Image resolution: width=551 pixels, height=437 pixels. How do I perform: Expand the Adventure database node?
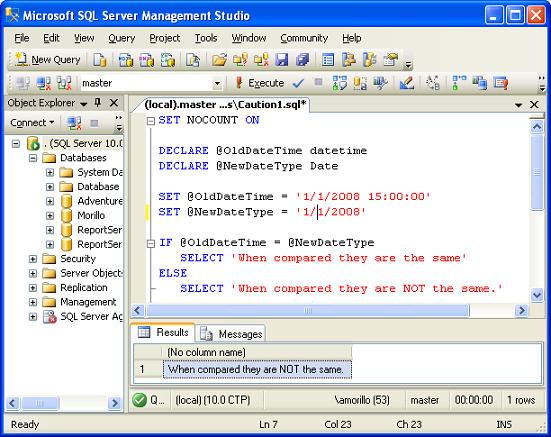[x=50, y=201]
